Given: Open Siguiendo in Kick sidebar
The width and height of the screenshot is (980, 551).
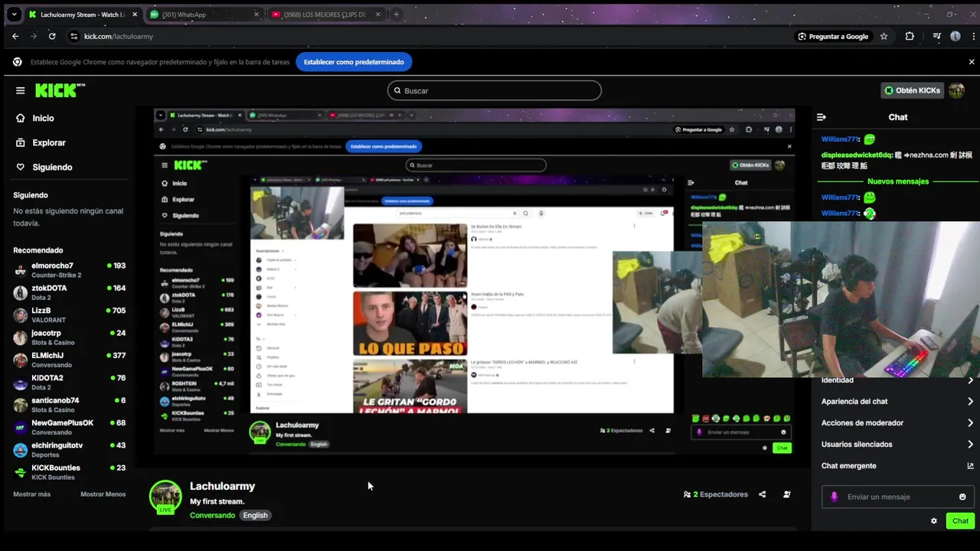Looking at the screenshot, I should pyautogui.click(x=52, y=167).
